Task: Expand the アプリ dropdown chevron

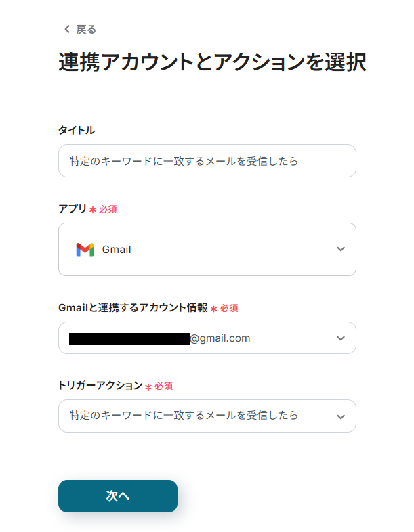Action: coord(341,249)
